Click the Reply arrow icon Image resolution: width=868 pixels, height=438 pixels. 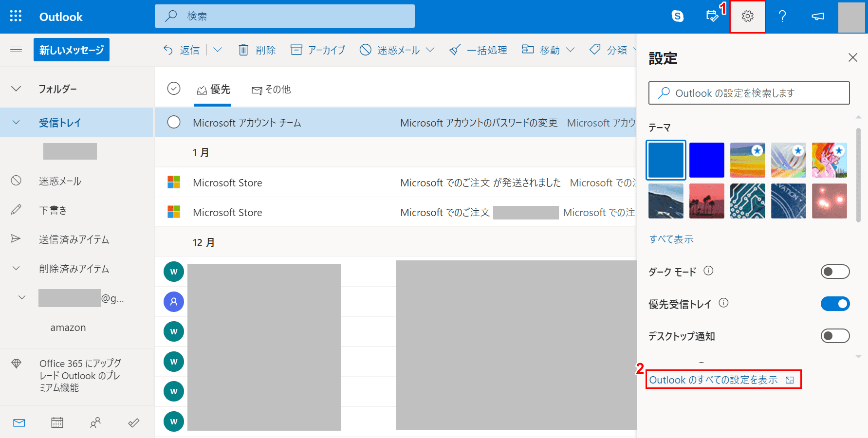pyautogui.click(x=168, y=49)
